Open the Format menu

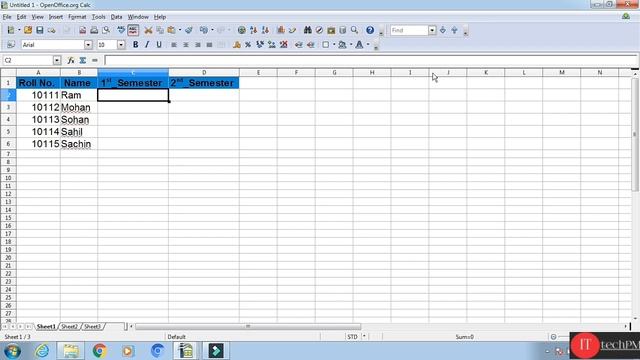click(77, 17)
